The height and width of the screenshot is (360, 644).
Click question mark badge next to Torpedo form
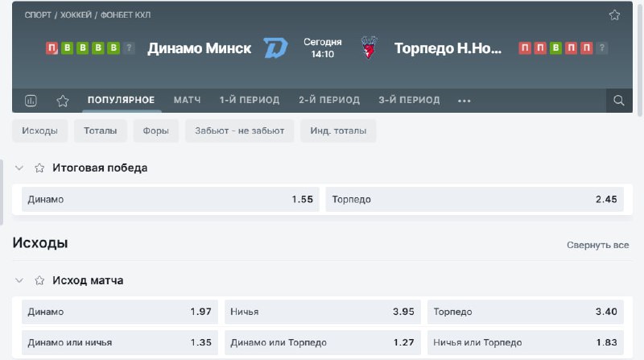coord(601,48)
